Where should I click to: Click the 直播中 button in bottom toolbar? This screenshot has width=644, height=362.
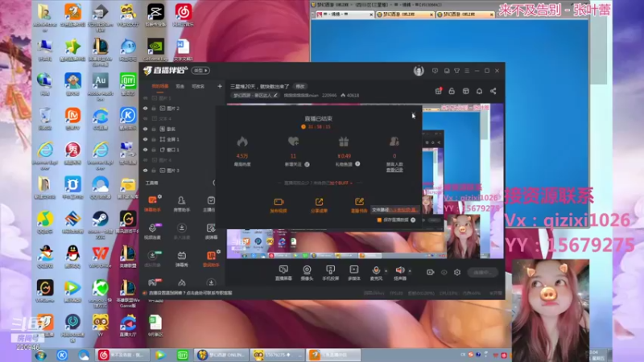click(482, 273)
